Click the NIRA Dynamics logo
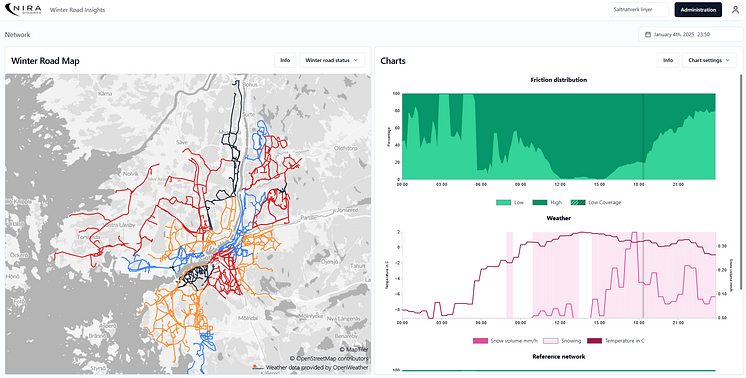746x378 pixels. tap(23, 10)
